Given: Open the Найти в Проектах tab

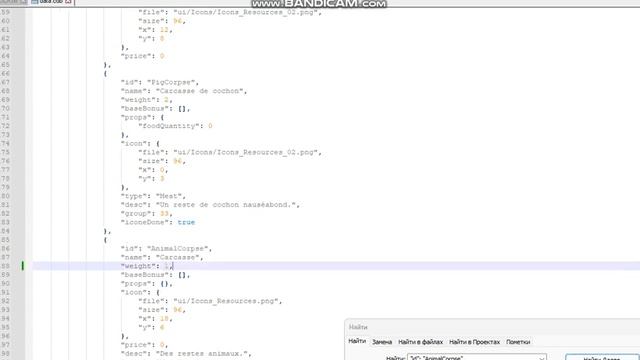Looking at the screenshot, I should point(474,342).
